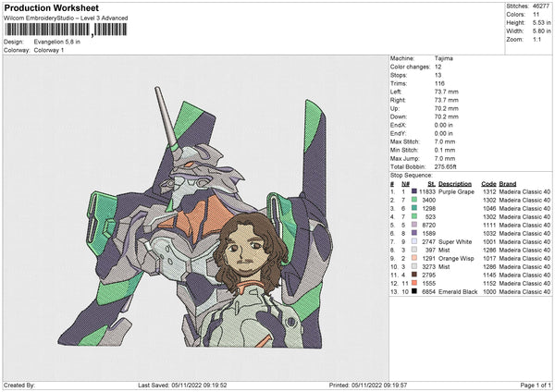This screenshot has height=392, width=555.
Task: Click the Evangelion embroidery design preview
Action: click(195, 217)
